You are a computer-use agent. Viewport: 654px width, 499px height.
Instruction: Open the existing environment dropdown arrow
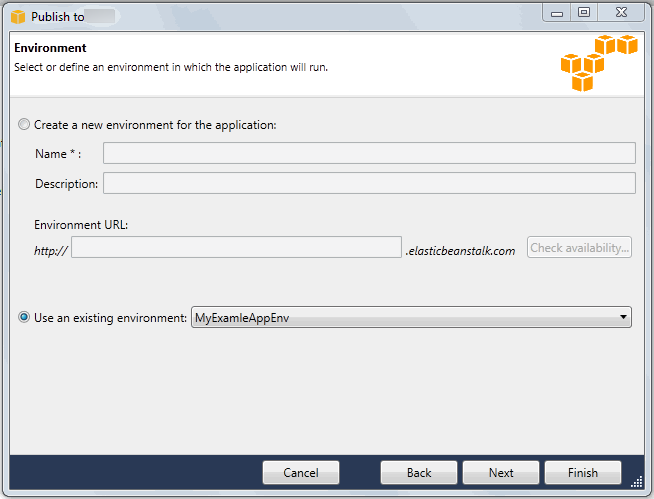(623, 318)
